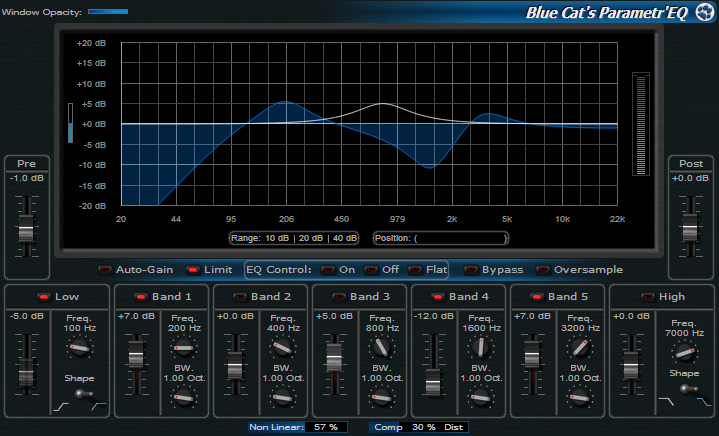Click the Post +0.0 dB value

(690, 178)
